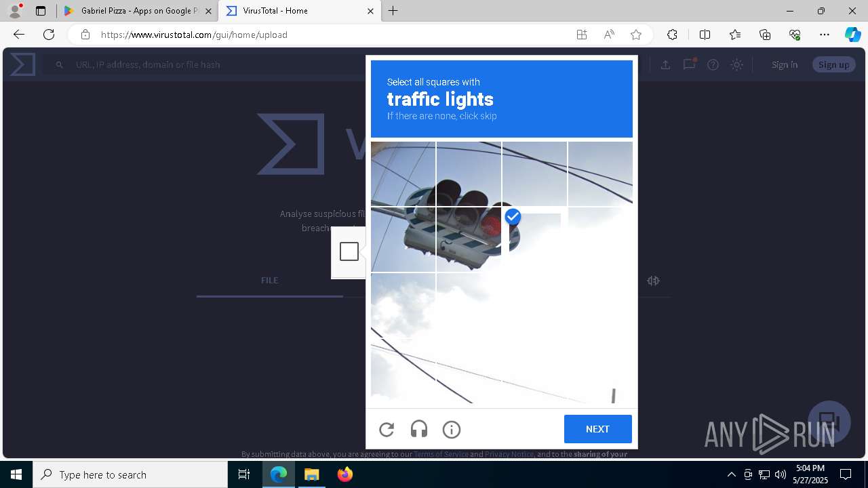Open volume control in tray
This screenshot has width=868, height=488.
tap(780, 474)
